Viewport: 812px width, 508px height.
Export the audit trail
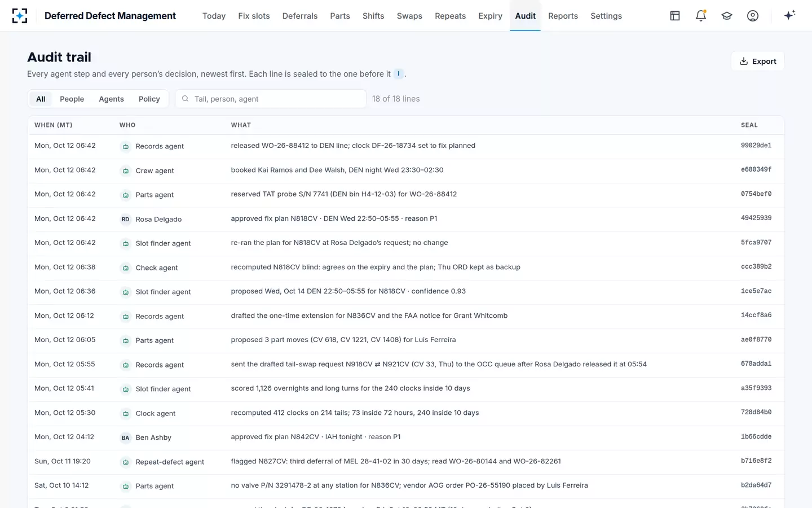tap(758, 61)
